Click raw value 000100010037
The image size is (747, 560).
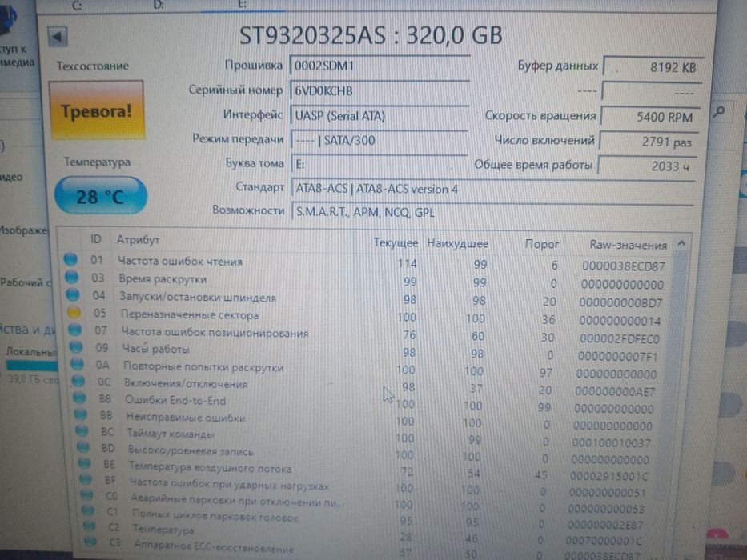tap(611, 443)
